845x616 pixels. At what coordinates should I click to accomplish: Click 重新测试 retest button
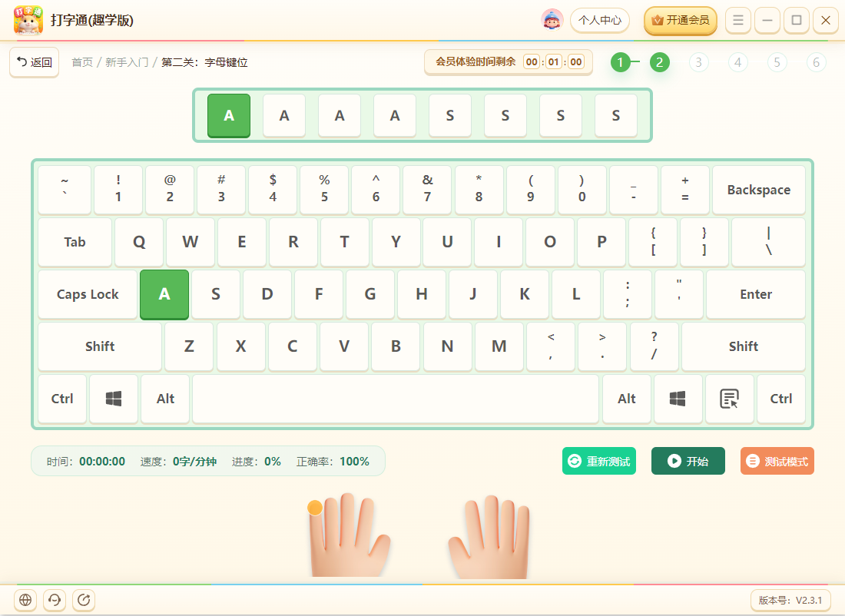[x=599, y=462]
